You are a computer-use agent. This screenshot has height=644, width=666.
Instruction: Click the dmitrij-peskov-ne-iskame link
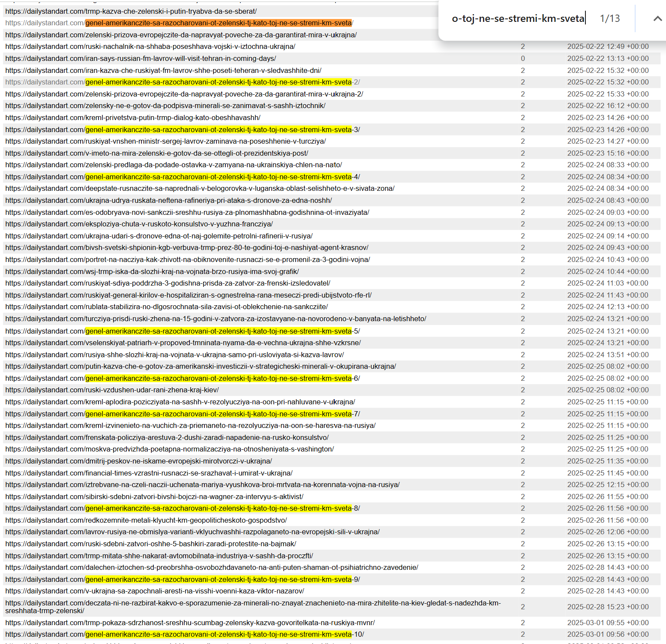coord(138,461)
